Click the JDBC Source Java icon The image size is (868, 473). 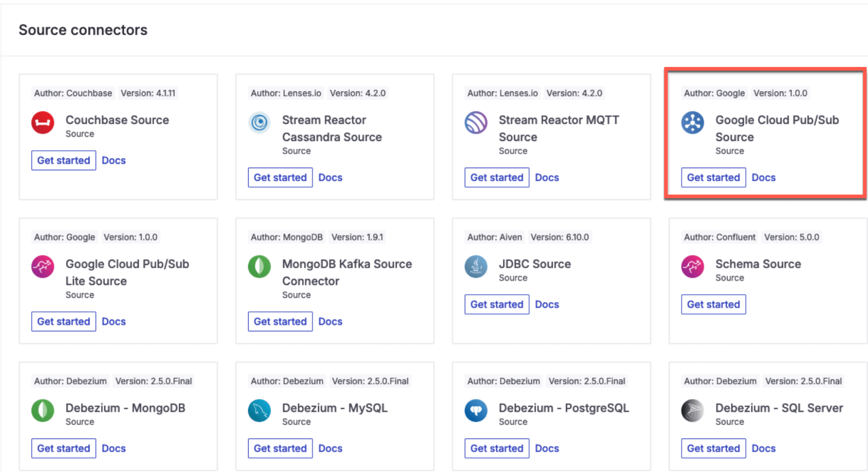tap(476, 267)
